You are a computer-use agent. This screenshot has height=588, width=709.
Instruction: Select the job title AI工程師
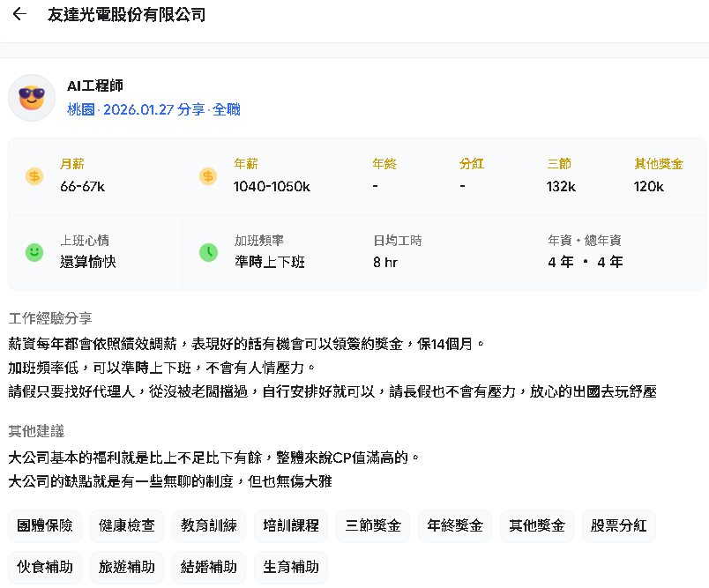[95, 86]
